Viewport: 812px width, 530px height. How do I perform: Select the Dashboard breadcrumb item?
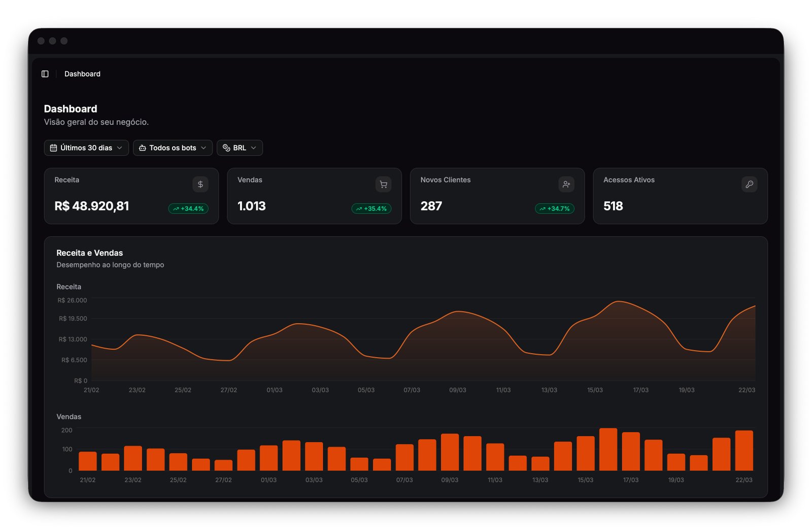[82, 74]
